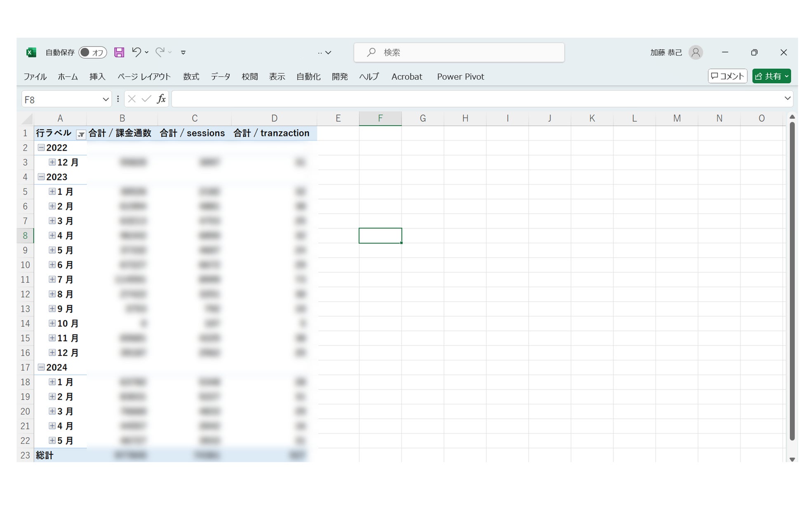Click the Redo arrow icon
Viewport: 804px width, 532px height.
[160, 52]
